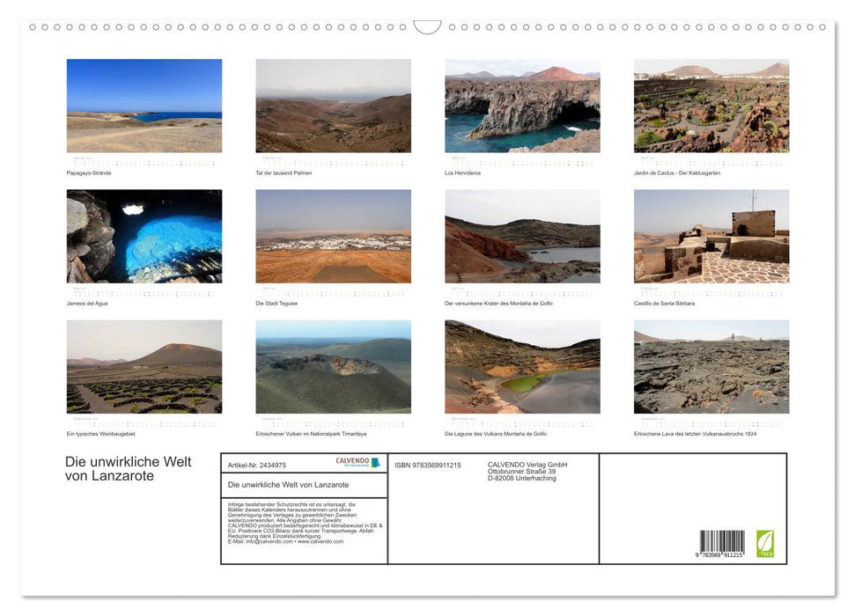Screen dimensions: 855x616
Task: Select the Erloschene Lava 1824 photo
Action: point(711,367)
